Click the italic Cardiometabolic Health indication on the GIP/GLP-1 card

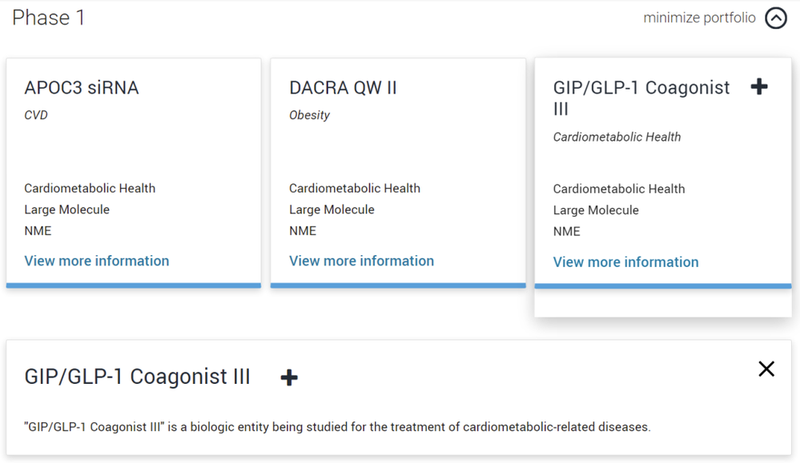(x=617, y=137)
